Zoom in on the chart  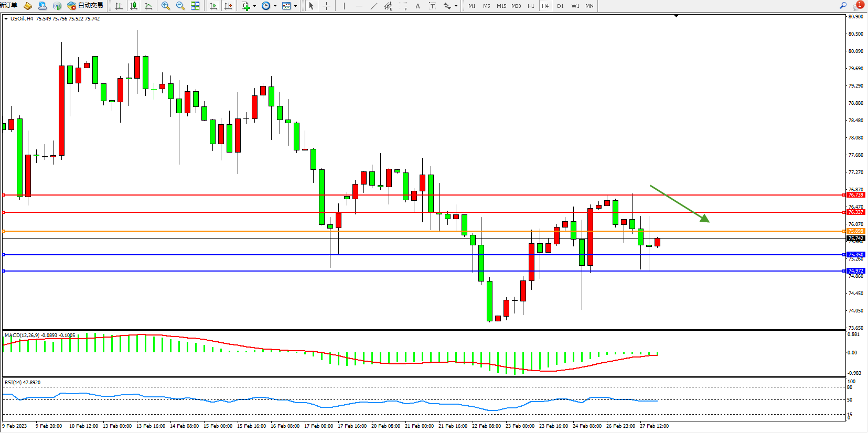pyautogui.click(x=166, y=6)
